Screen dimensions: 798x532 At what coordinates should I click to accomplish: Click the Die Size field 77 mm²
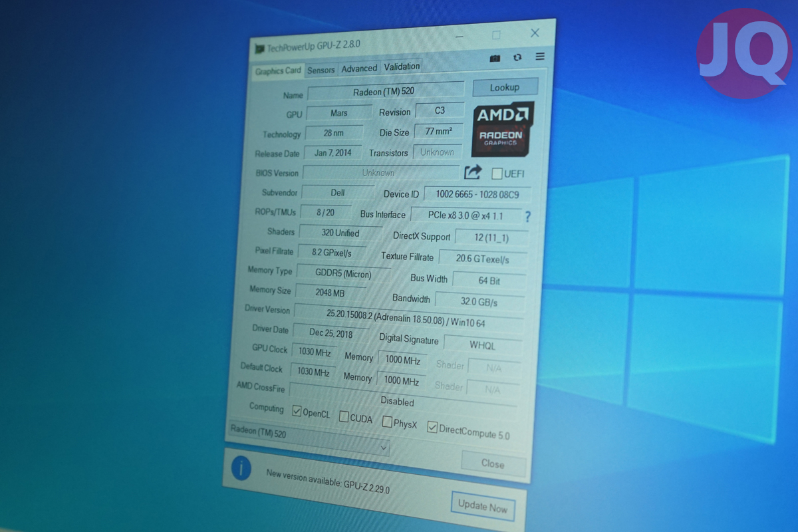tap(439, 132)
